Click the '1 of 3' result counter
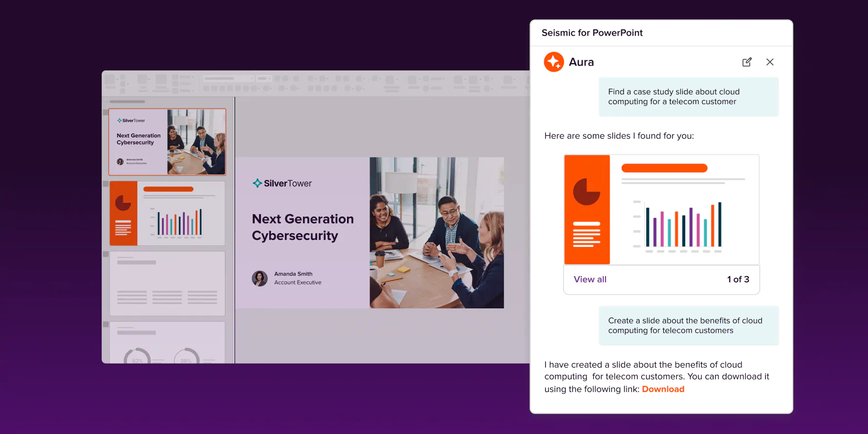 coord(738,280)
